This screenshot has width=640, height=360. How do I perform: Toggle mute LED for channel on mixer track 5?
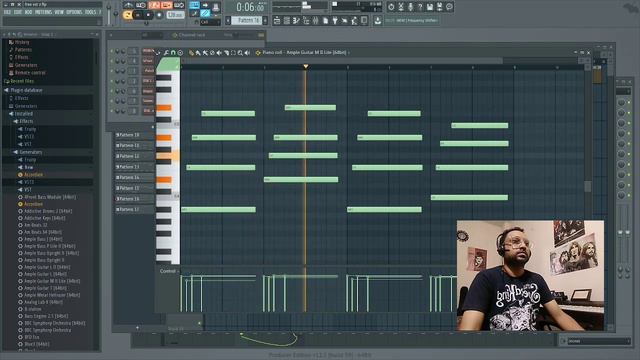pyautogui.click(x=112, y=51)
